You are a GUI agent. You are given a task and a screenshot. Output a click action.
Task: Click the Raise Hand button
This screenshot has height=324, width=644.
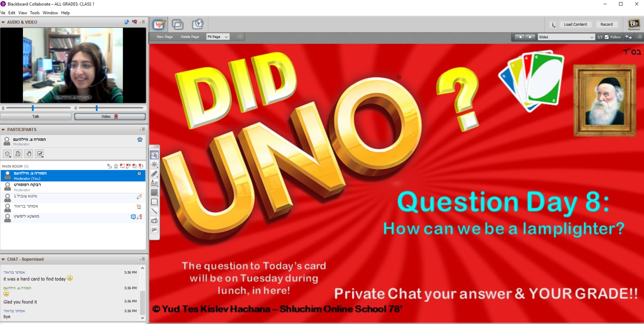point(29,154)
